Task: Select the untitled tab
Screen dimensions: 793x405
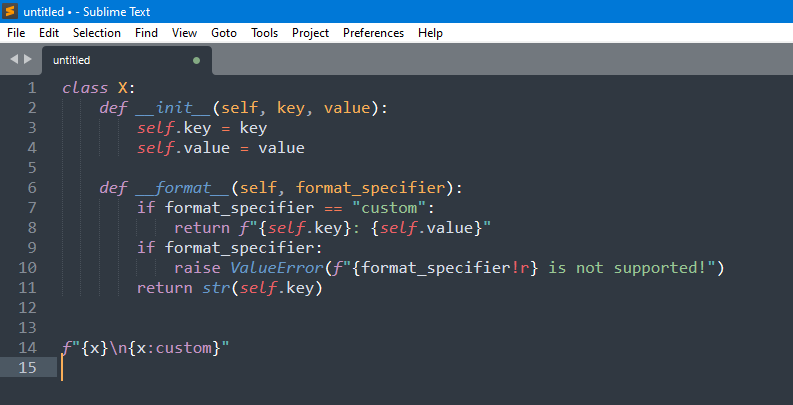Action: pyautogui.click(x=126, y=60)
